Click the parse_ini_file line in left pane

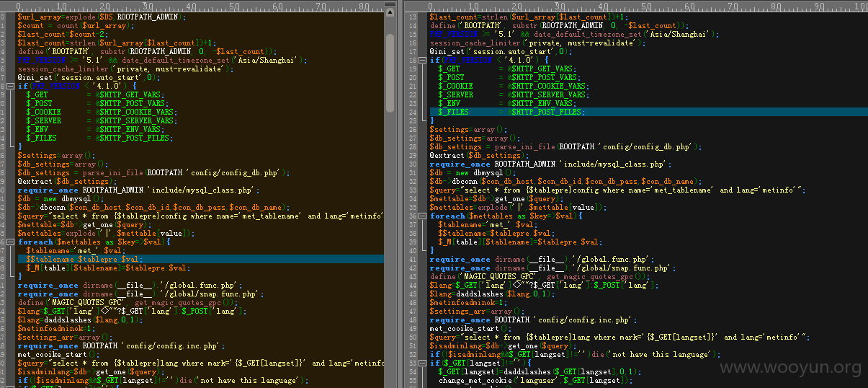153,172
